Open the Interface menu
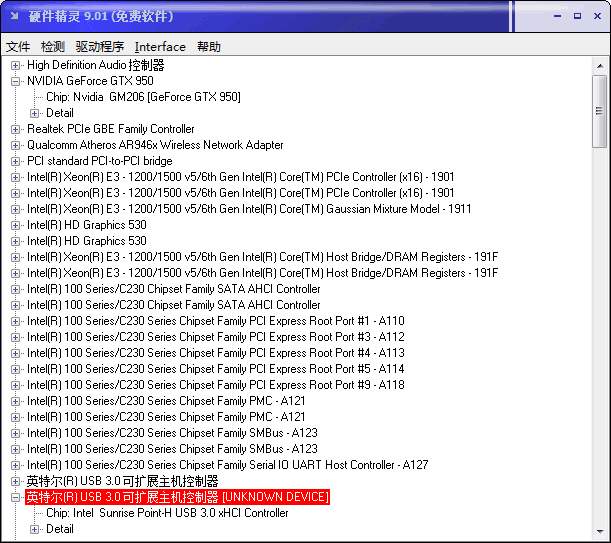Screen dimensions: 611x543 (160, 47)
